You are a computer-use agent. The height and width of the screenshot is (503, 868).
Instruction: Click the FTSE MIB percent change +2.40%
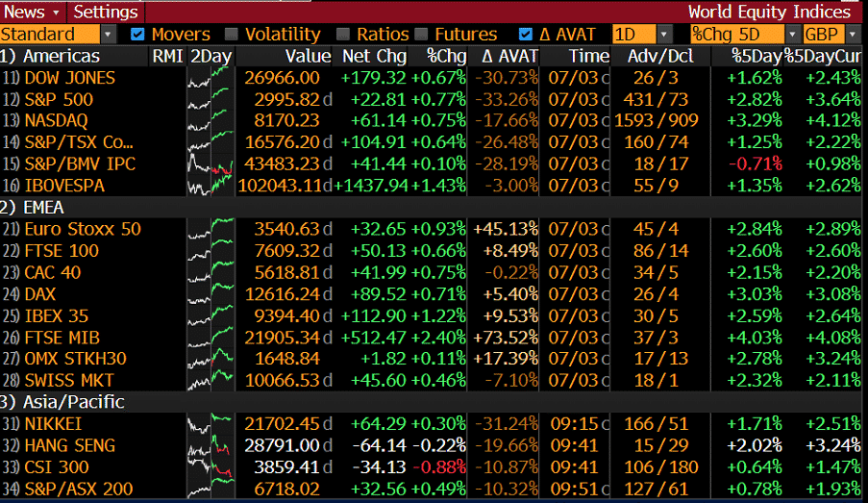click(x=439, y=338)
